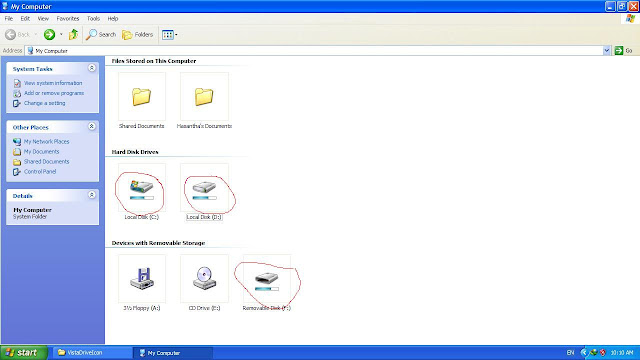Click the Control Panel sidebar icon
The width and height of the screenshot is (640, 360).
click(17, 172)
